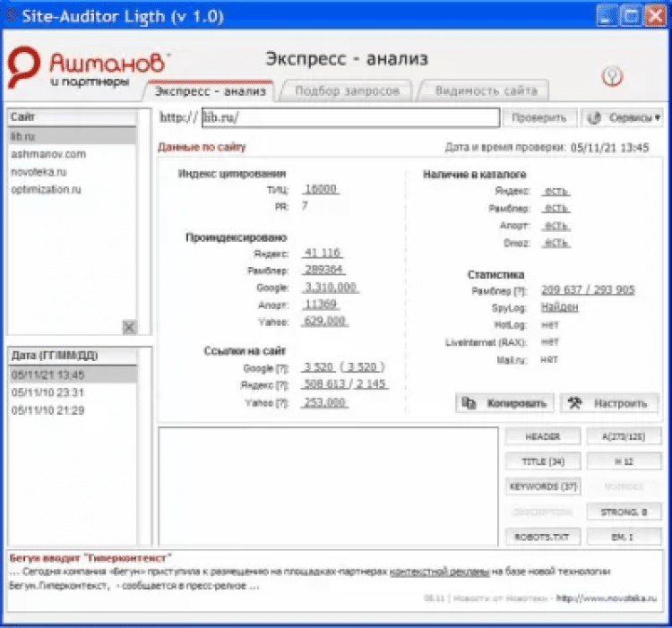Open Dmoz catalog есть link
672x628 pixels.
pyautogui.click(x=556, y=243)
